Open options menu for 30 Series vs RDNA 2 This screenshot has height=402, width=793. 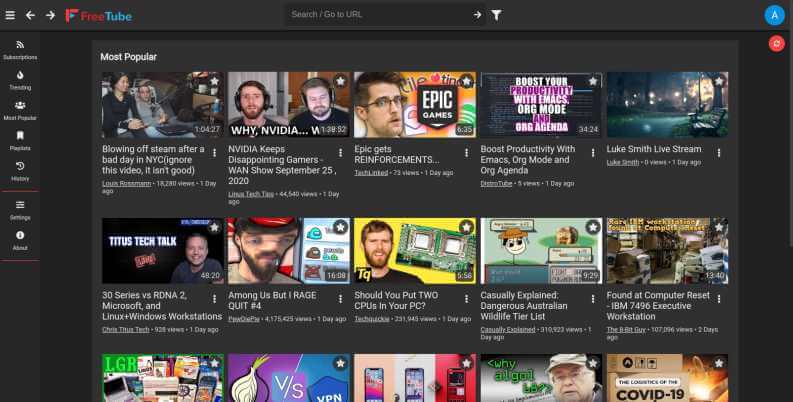(214, 299)
